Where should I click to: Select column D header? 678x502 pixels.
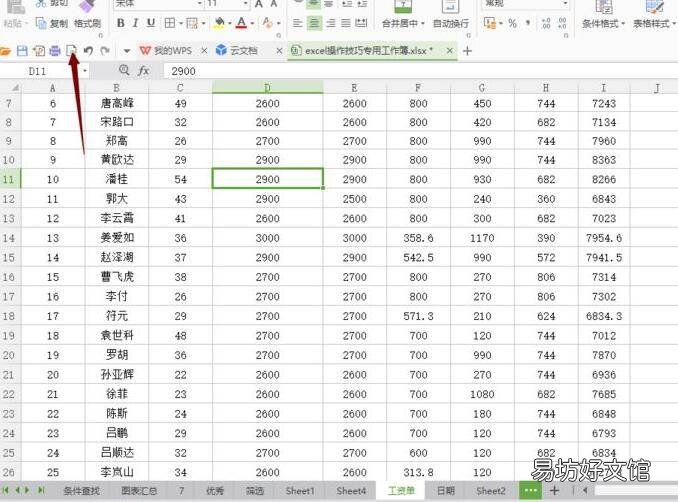click(x=267, y=87)
